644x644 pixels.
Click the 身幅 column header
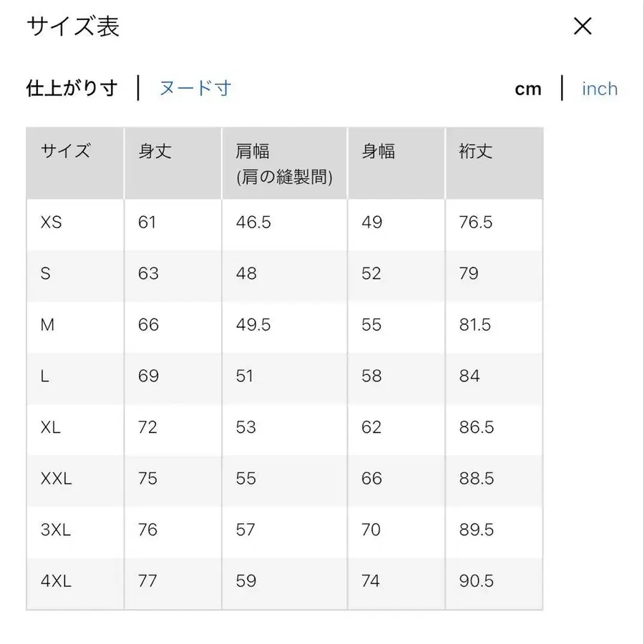coord(378,151)
